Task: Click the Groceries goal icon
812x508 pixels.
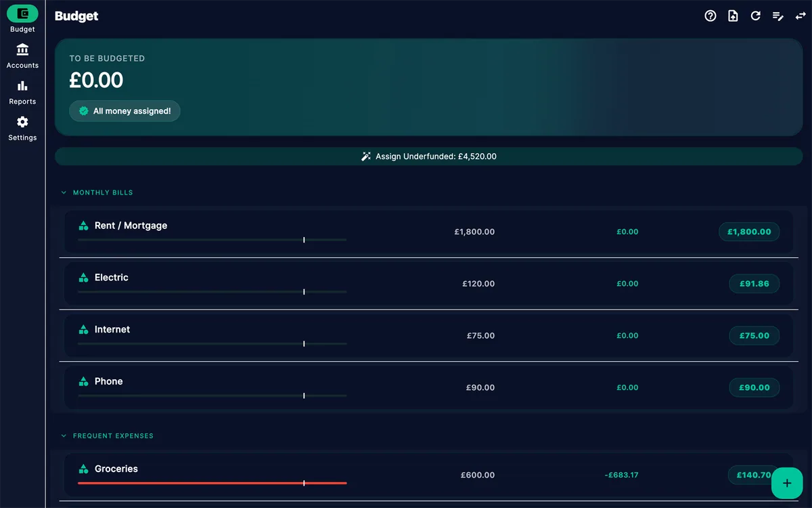Action: [x=83, y=469]
